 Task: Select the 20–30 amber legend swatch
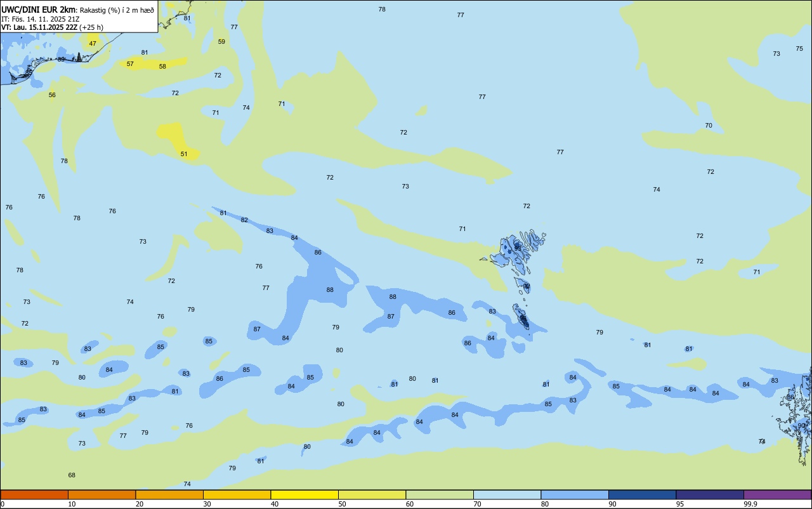point(169,494)
